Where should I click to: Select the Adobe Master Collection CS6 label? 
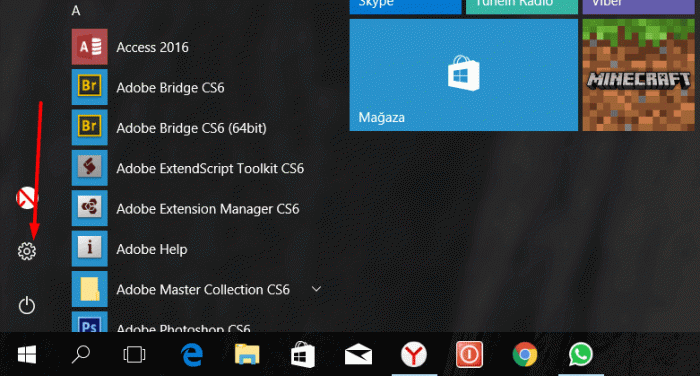point(203,289)
